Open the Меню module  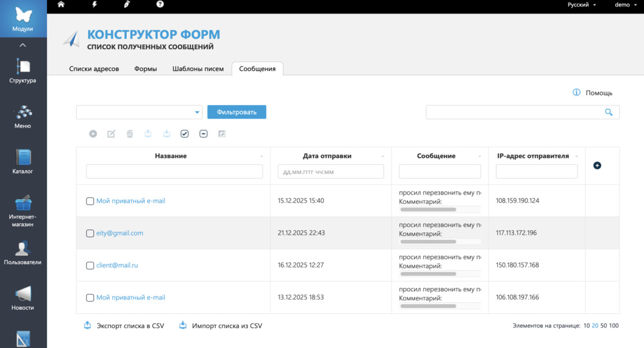click(23, 117)
